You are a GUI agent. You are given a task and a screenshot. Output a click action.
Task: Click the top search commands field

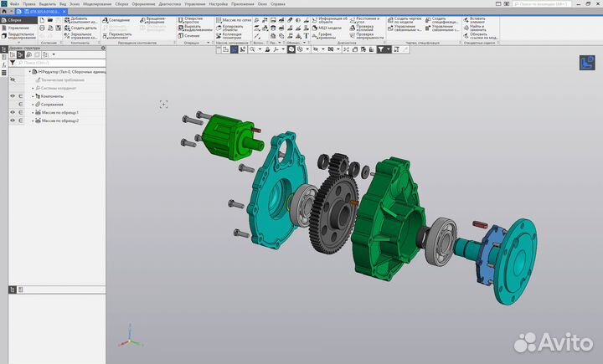pyautogui.click(x=542, y=4)
